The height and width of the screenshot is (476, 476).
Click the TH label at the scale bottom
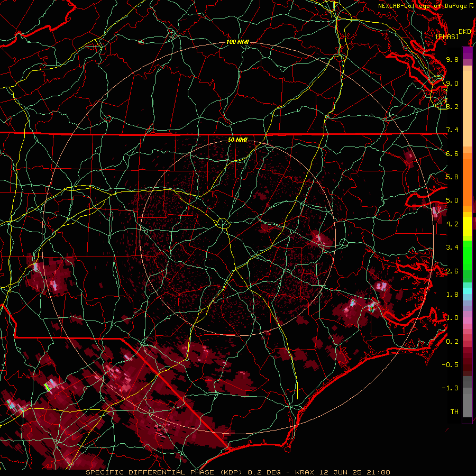[454, 412]
